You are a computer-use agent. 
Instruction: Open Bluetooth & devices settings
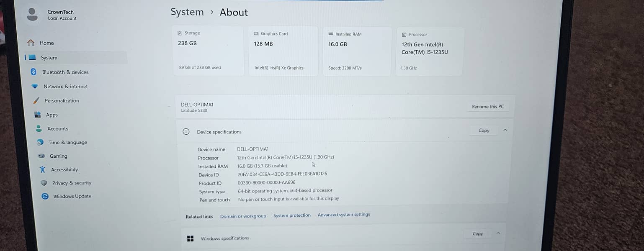click(65, 72)
